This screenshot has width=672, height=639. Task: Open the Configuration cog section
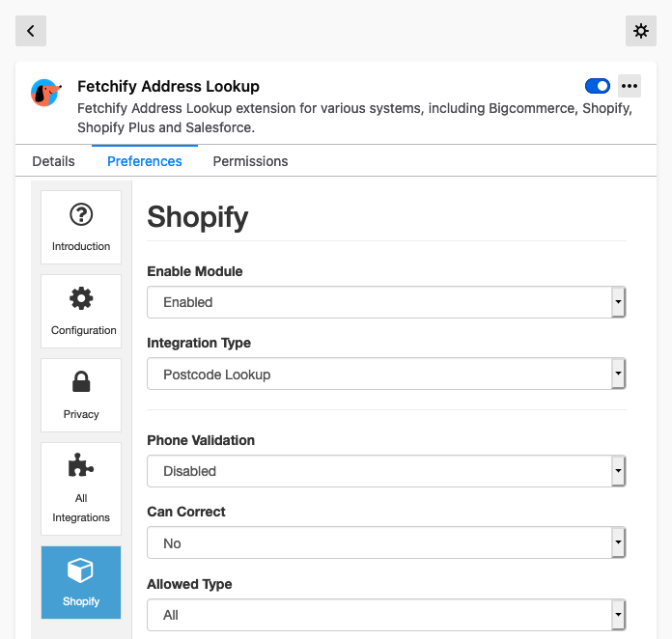(81, 311)
